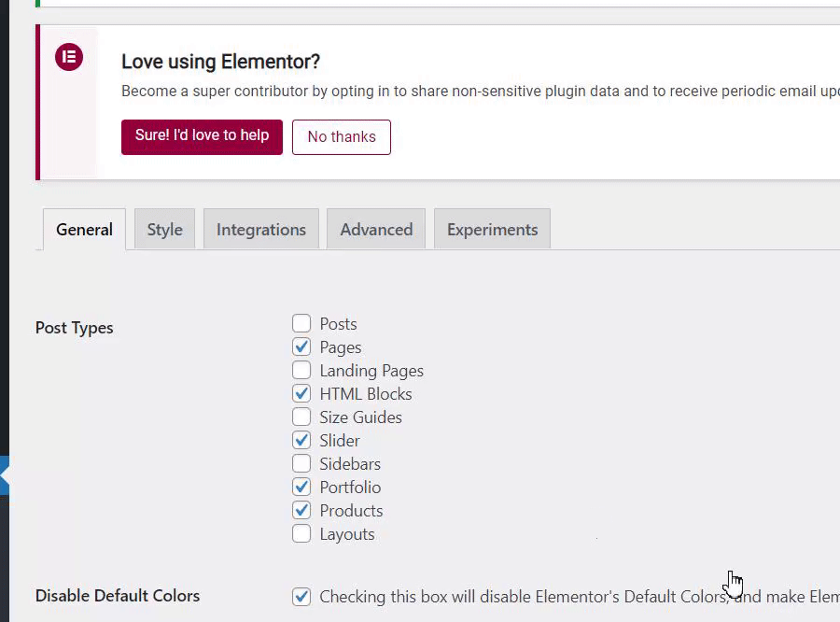Enable the Sidebars checkbox
This screenshot has width=840, height=622.
point(301,464)
